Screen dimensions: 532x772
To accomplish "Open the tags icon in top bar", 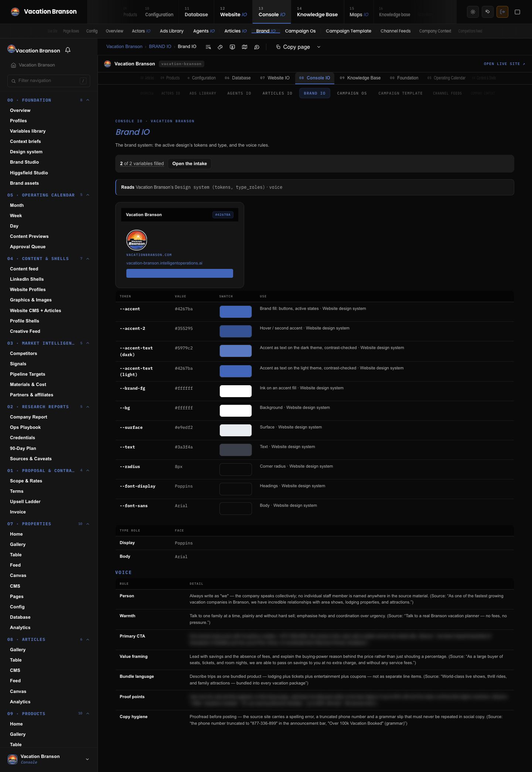I will tap(488, 12).
